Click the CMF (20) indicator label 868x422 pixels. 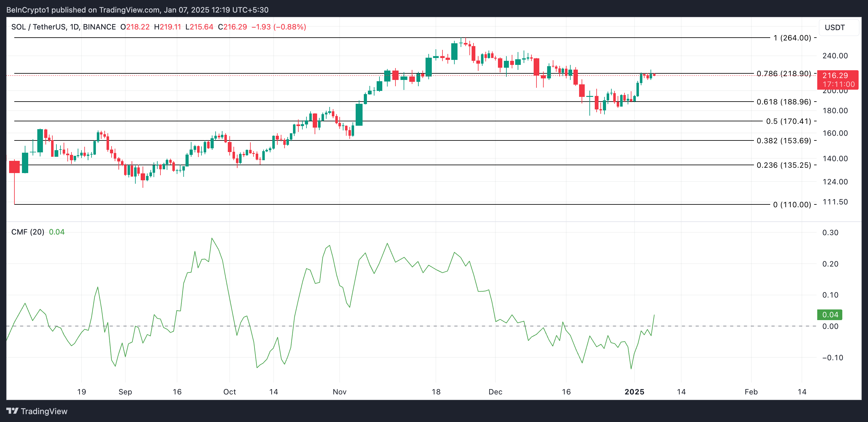tap(28, 232)
